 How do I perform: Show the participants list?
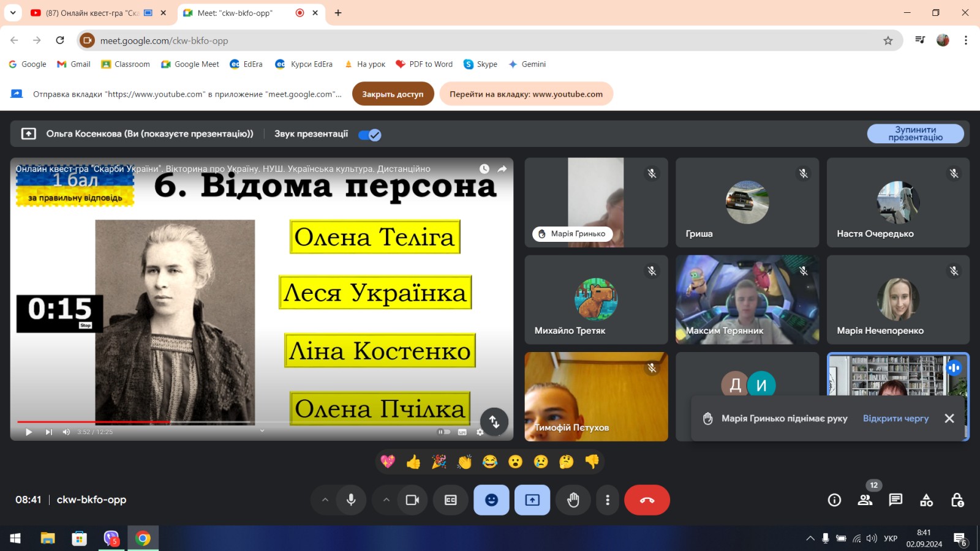pyautogui.click(x=865, y=500)
